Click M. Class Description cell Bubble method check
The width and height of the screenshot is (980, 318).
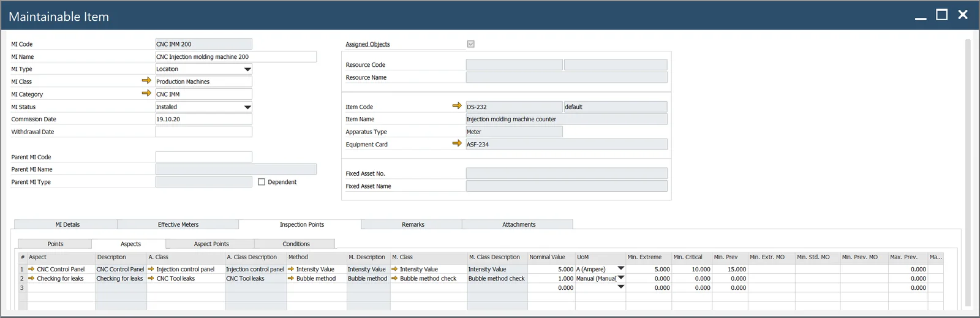[x=497, y=278]
